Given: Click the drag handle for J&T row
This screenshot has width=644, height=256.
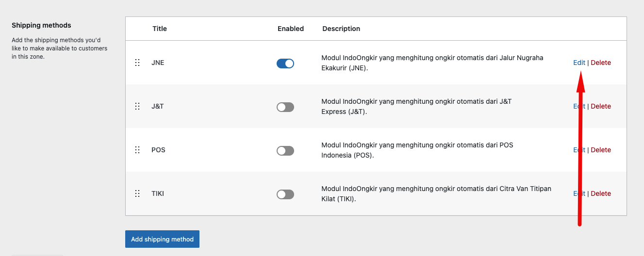Looking at the screenshot, I should tap(137, 106).
